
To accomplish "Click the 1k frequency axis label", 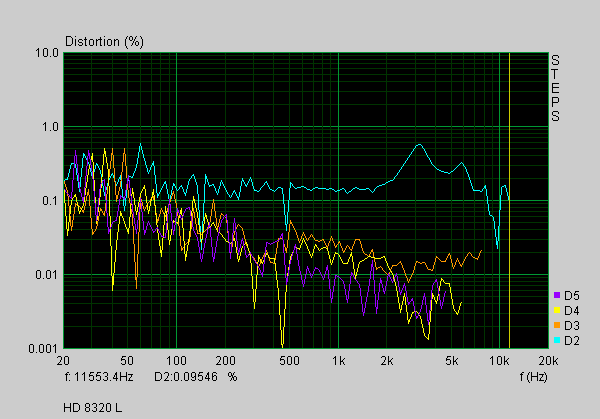I will click(338, 361).
